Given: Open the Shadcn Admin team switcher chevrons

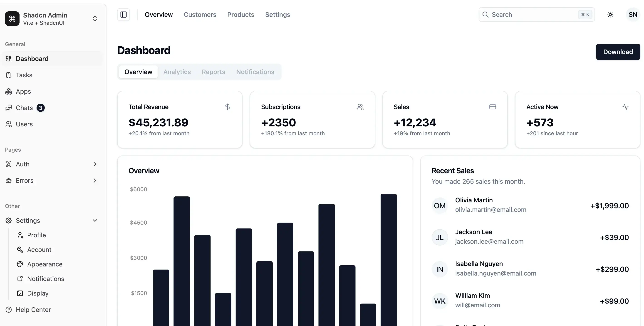Looking at the screenshot, I should [x=95, y=18].
